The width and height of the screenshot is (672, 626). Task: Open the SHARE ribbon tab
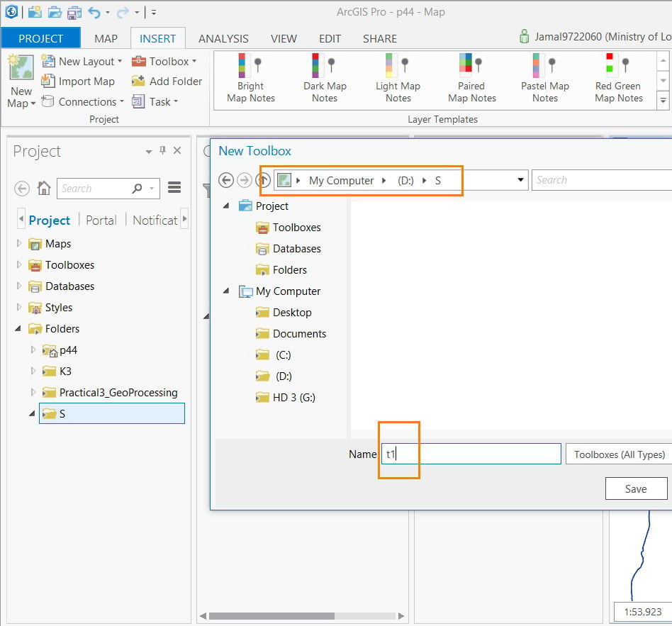(380, 38)
